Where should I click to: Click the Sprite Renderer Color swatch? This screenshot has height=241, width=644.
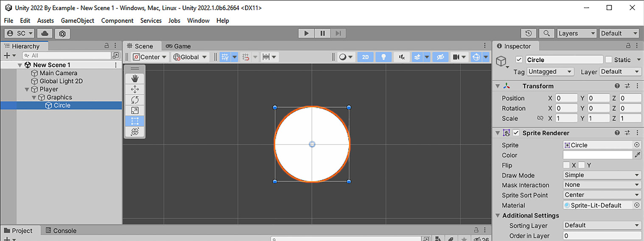pos(598,155)
